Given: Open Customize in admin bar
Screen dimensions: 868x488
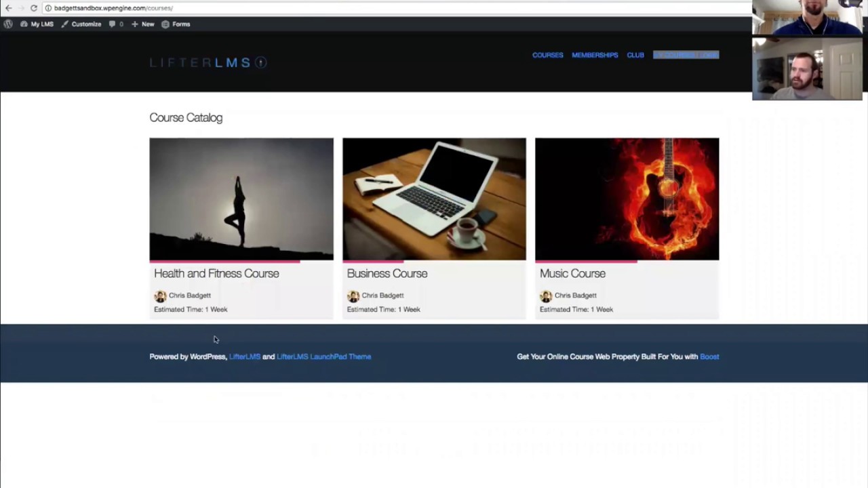Looking at the screenshot, I should 81,24.
